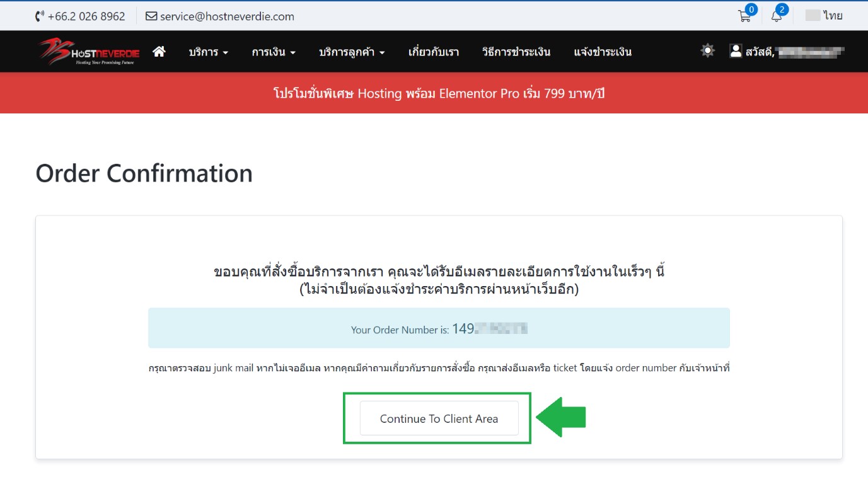Open the วิธีการชำระเงิน menu item

pyautogui.click(x=516, y=52)
